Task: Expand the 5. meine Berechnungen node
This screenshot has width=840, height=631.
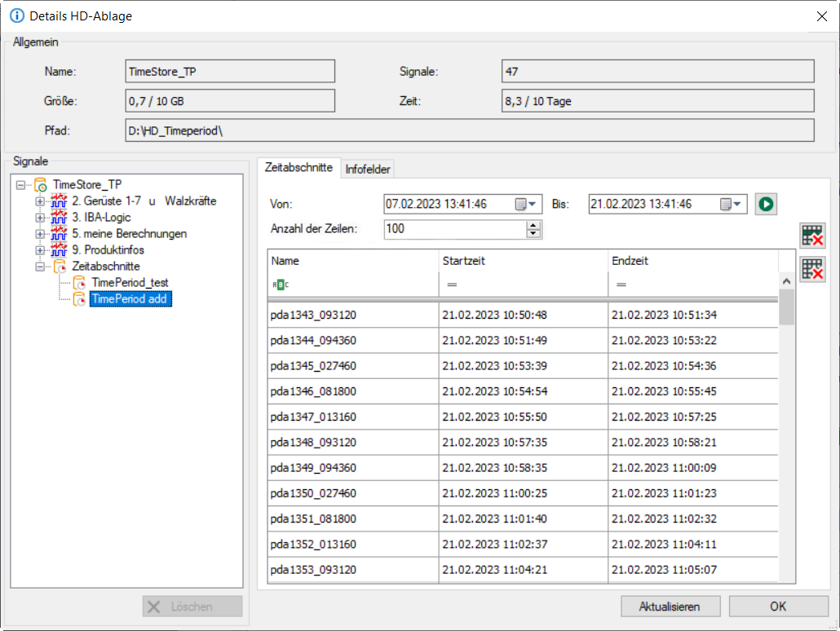Action: pyautogui.click(x=40, y=234)
